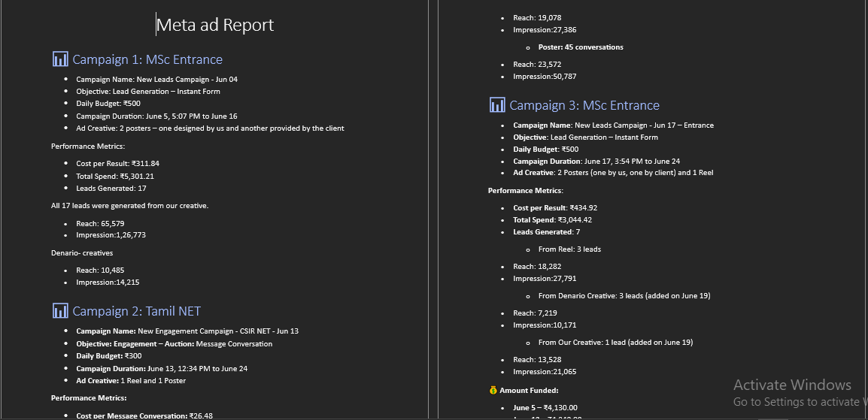Click 'Campaign Duration: June 13, 12:34 PM to June 24'

[x=162, y=369]
